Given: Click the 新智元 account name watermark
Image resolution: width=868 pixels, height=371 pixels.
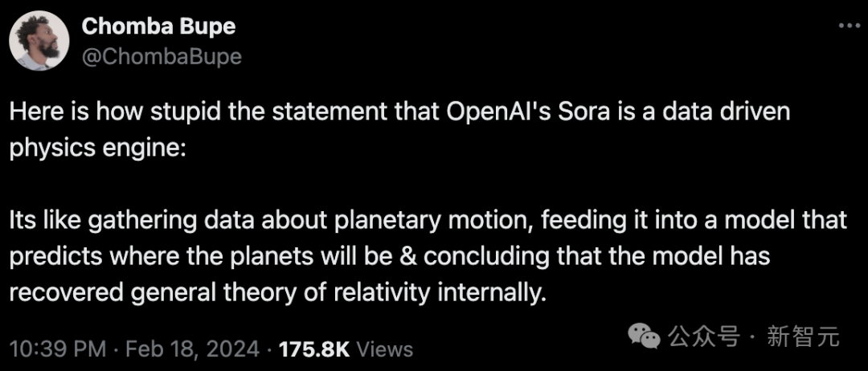Looking at the screenshot, I should click(802, 336).
